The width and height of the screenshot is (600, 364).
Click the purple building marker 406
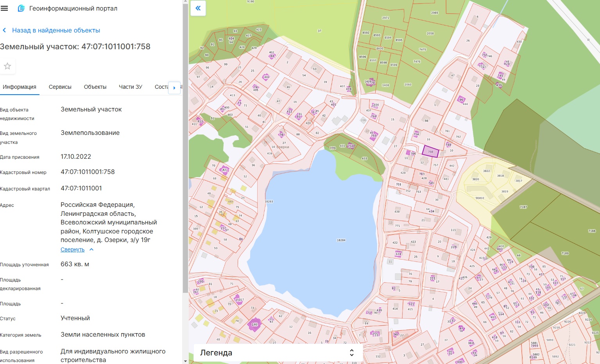pyautogui.click(x=266, y=77)
